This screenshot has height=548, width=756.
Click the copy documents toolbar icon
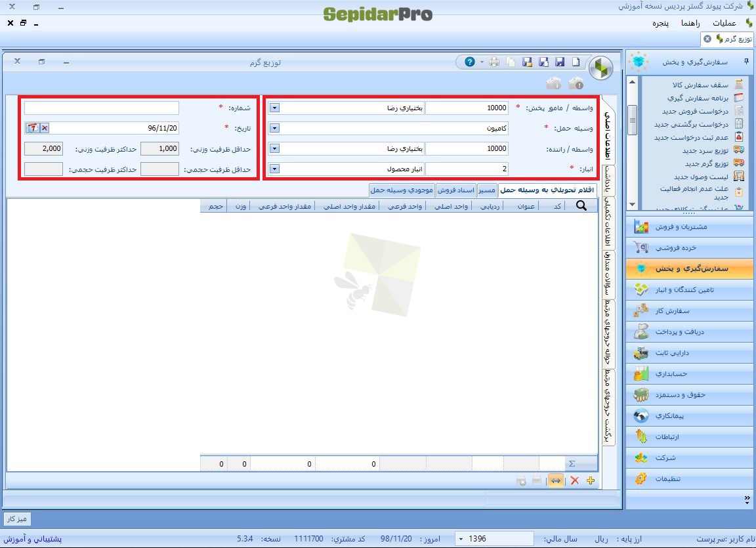click(511, 62)
